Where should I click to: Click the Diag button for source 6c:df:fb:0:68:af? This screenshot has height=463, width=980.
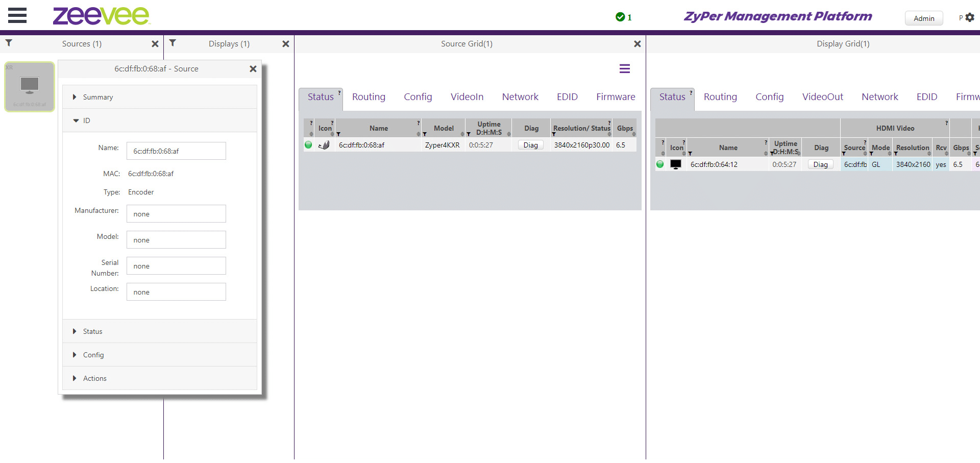coord(530,145)
